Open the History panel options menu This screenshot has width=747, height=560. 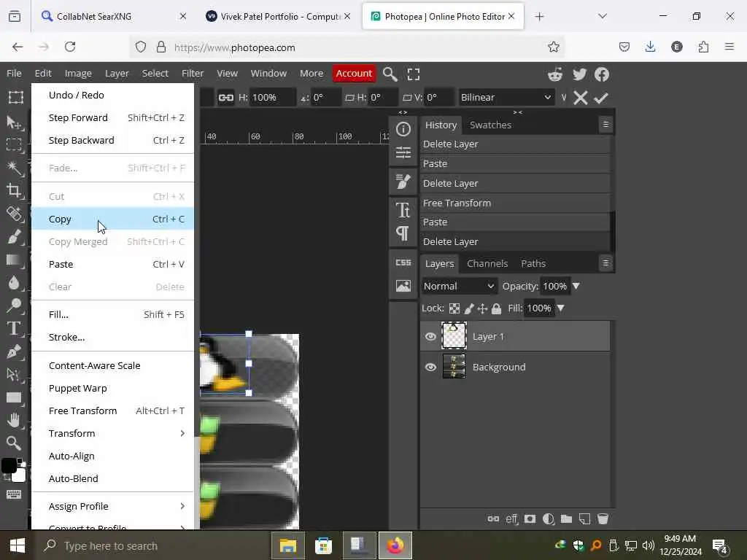(x=605, y=124)
